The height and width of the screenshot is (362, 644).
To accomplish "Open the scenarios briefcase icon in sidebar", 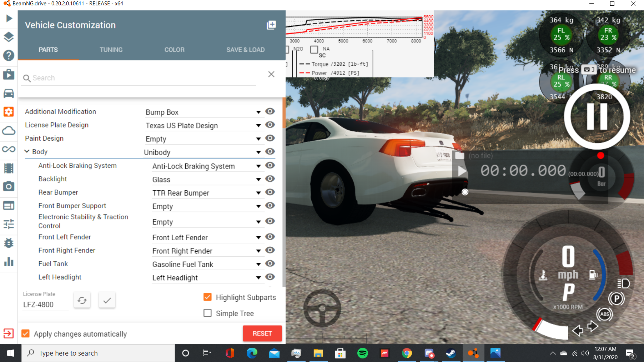I will tap(9, 74).
